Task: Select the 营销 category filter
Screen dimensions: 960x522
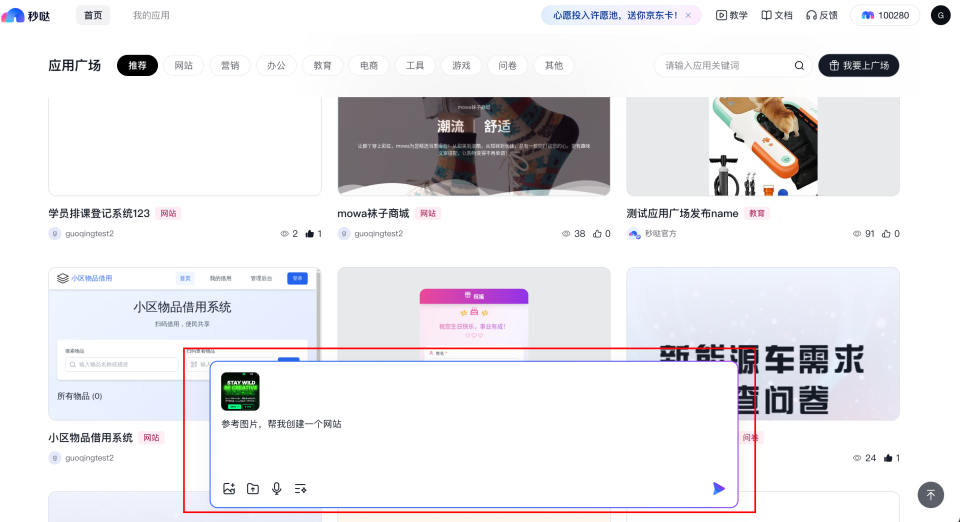Action: point(230,65)
